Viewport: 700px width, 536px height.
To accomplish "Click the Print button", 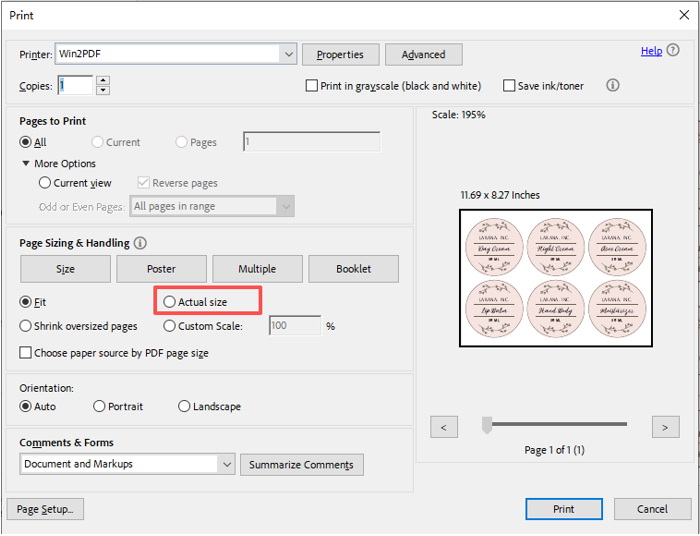I will pyautogui.click(x=563, y=509).
